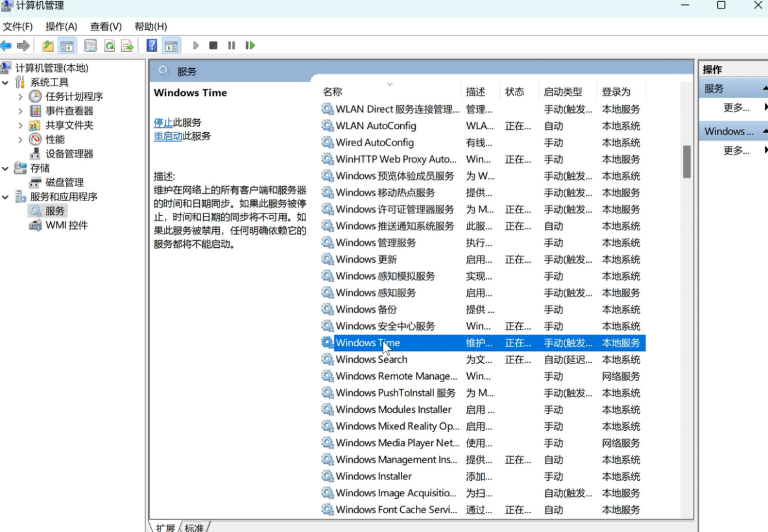Click the 设备管理器 tree icon
This screenshot has height=532, width=768.
pyautogui.click(x=35, y=154)
